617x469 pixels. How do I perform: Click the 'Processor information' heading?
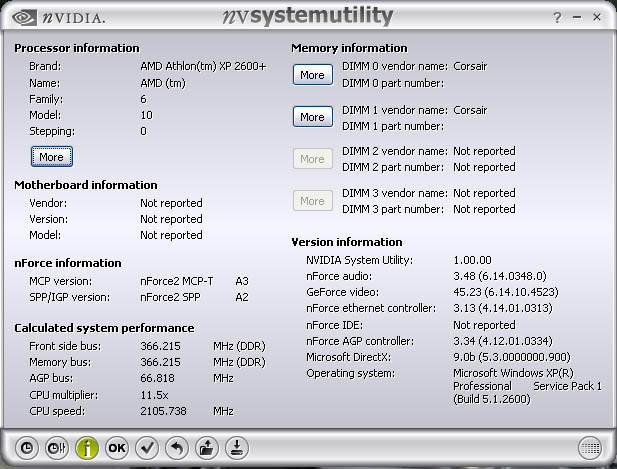pyautogui.click(x=77, y=48)
